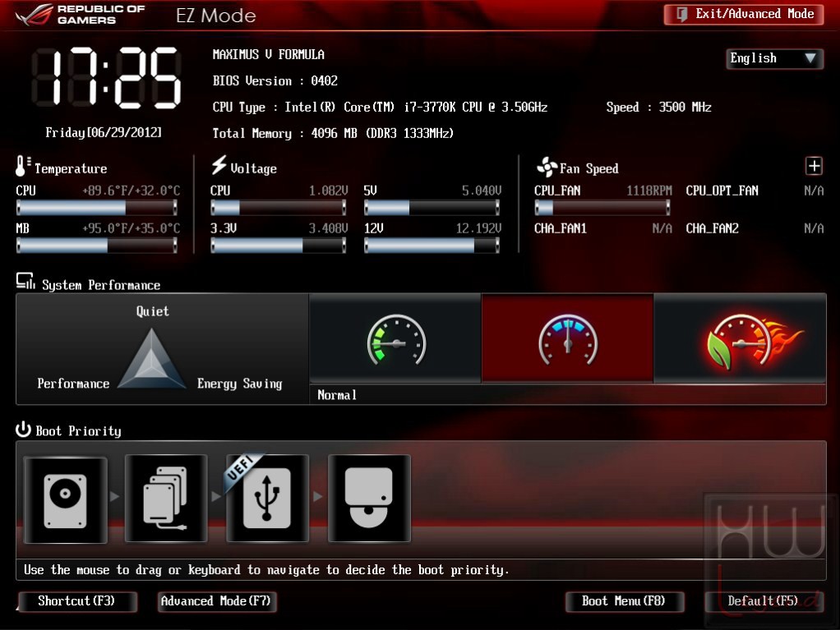Click the Energy Saving label beside the triangle
The height and width of the screenshot is (630, 840).
[x=239, y=384]
